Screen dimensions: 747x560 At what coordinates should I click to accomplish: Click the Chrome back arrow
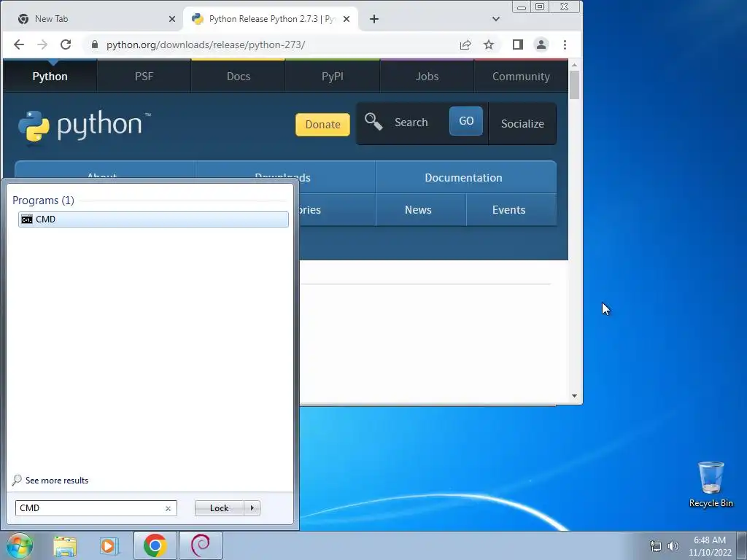coord(18,44)
